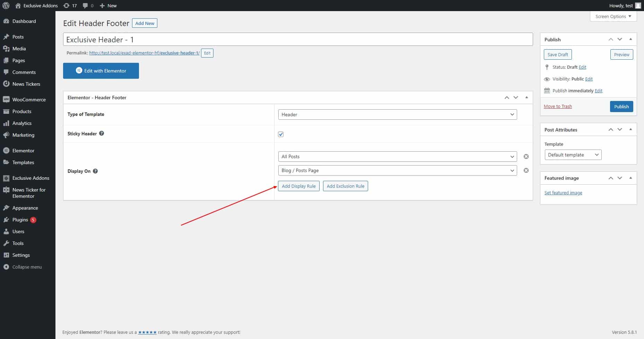Click the WordPress logo icon in admin bar
Image resolution: width=644 pixels, height=339 pixels.
click(x=6, y=6)
